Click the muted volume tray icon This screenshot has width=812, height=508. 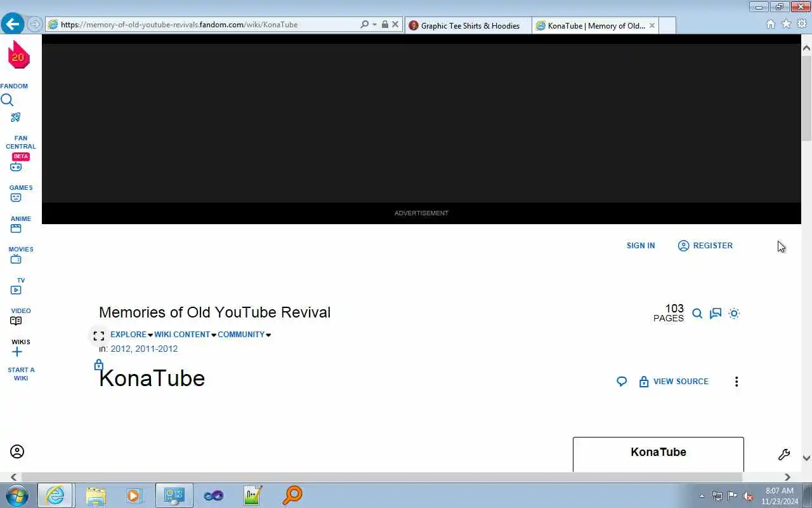(x=749, y=496)
